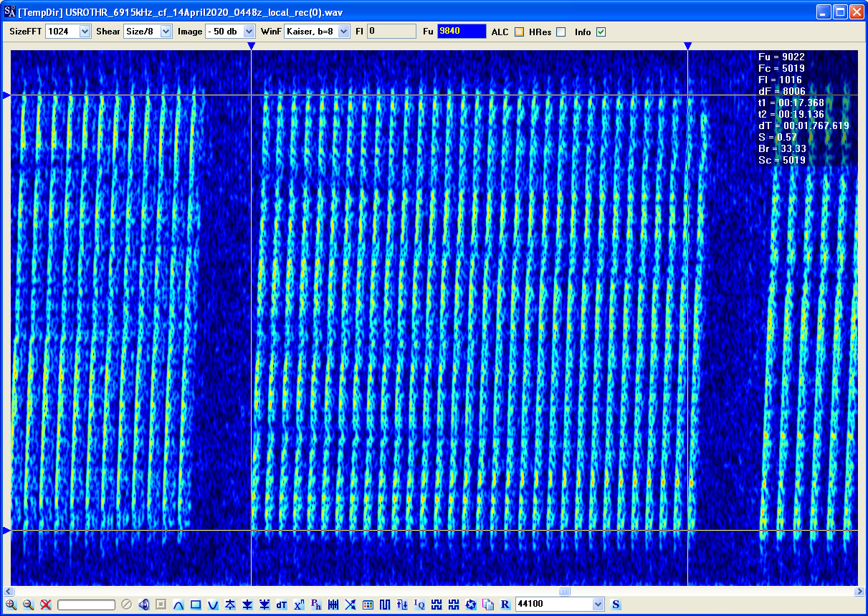Click the Fu 9840 frequency field
Screen dimensions: 868x616
462,32
